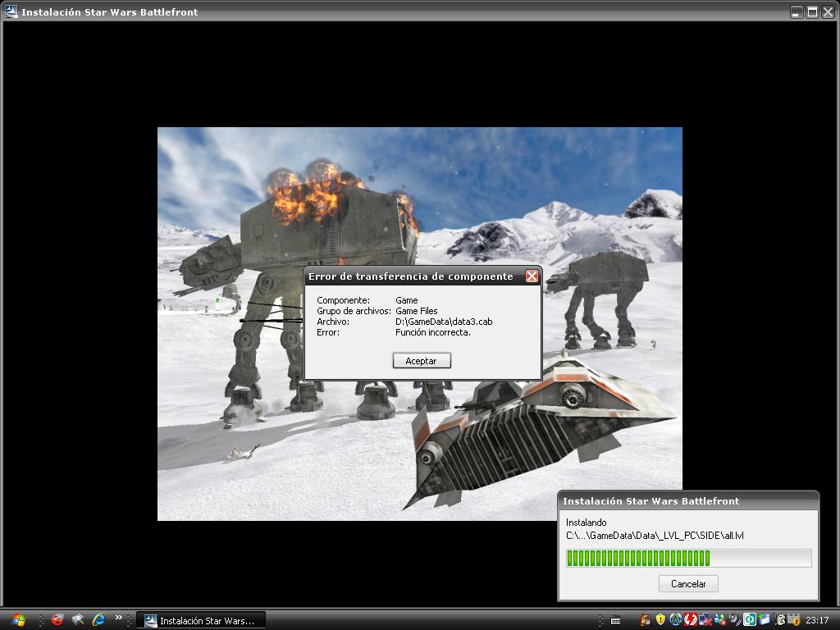Launch Internet Explorer from quick launch
The height and width of the screenshot is (630, 840).
[x=98, y=620]
